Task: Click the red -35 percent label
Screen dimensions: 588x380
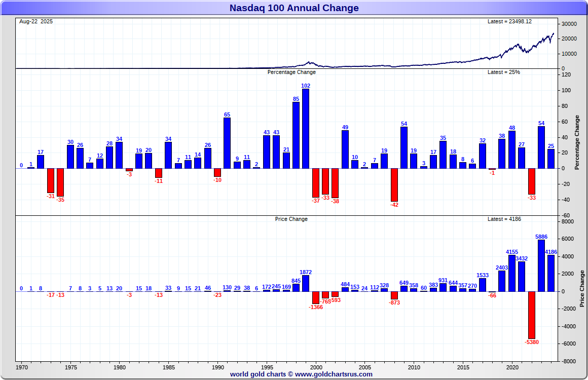Action: (x=60, y=200)
